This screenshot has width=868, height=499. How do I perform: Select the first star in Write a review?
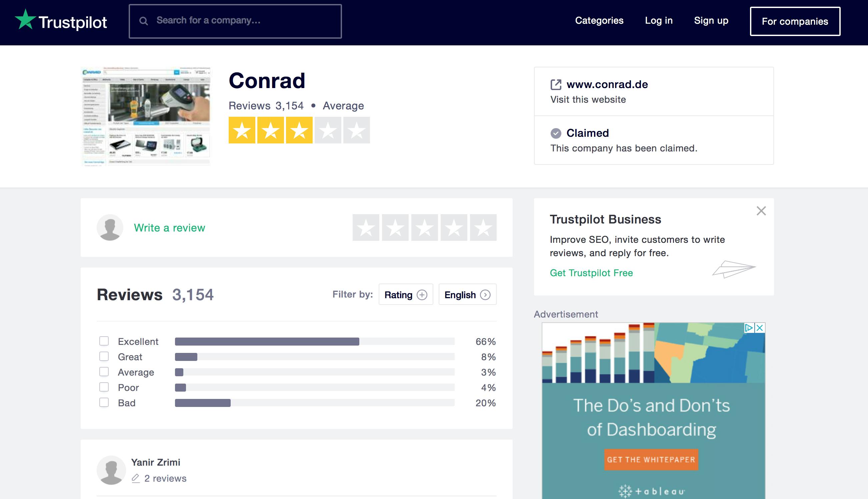(366, 227)
